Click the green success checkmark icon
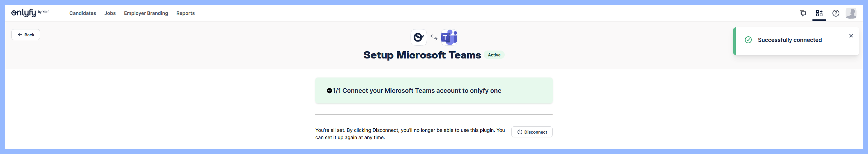Screen dimensions: 868x154 pyautogui.click(x=748, y=40)
